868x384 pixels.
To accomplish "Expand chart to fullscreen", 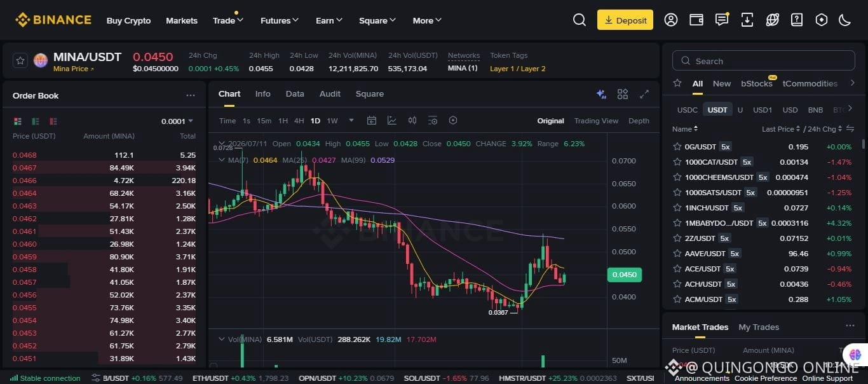I will click(x=644, y=94).
